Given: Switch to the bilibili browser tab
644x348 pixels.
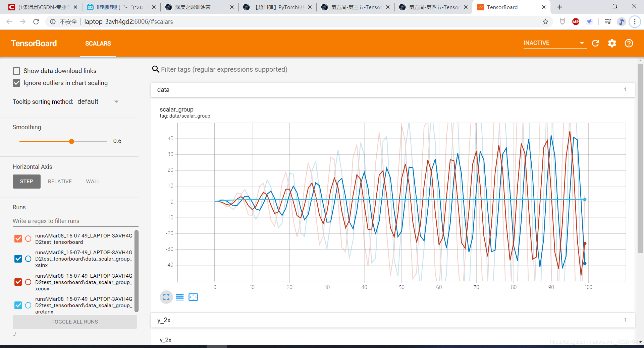Looking at the screenshot, I should (x=121, y=7).
